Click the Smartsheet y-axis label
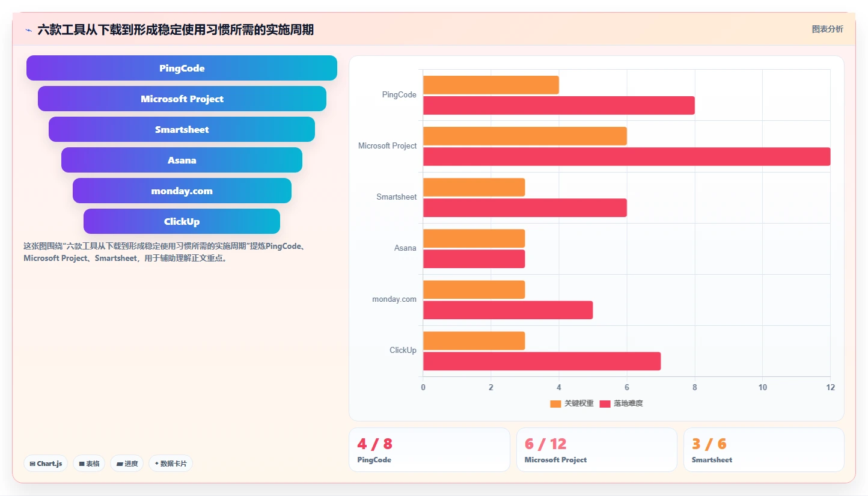 396,197
